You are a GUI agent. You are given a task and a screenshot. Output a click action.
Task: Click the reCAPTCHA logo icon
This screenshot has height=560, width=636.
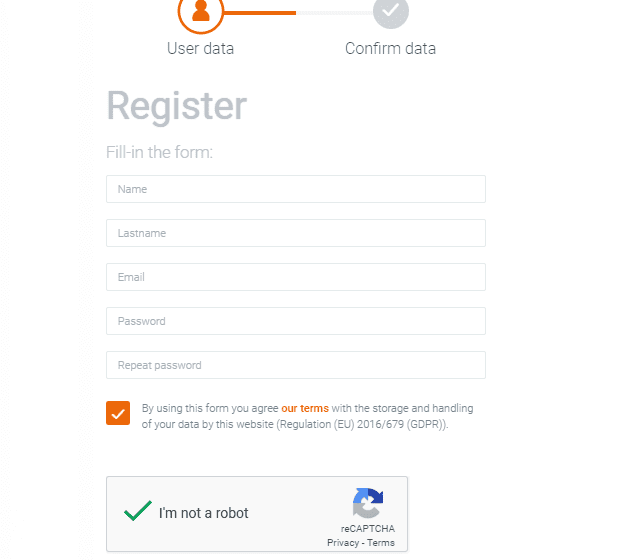pos(367,504)
